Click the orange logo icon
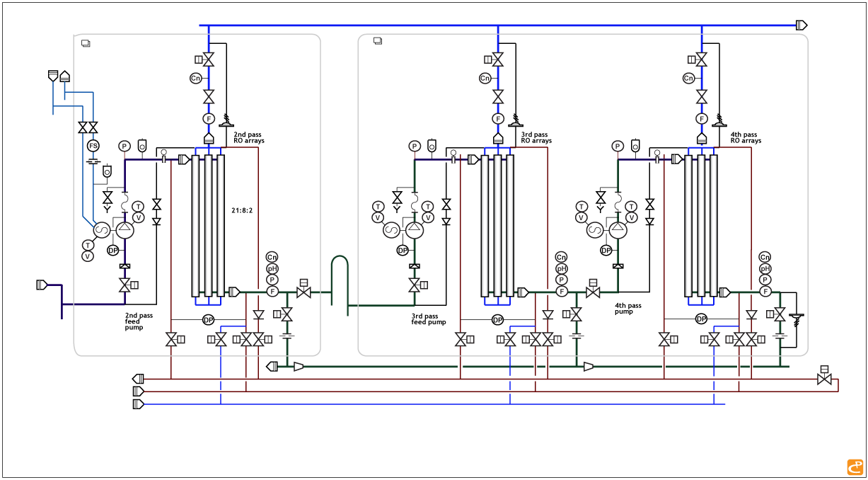Viewport: 868px width, 480px height. pyautogui.click(x=855, y=467)
